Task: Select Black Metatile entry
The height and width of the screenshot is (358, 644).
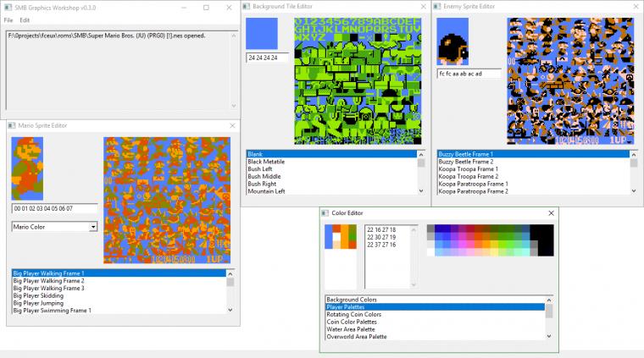Action: click(331, 162)
